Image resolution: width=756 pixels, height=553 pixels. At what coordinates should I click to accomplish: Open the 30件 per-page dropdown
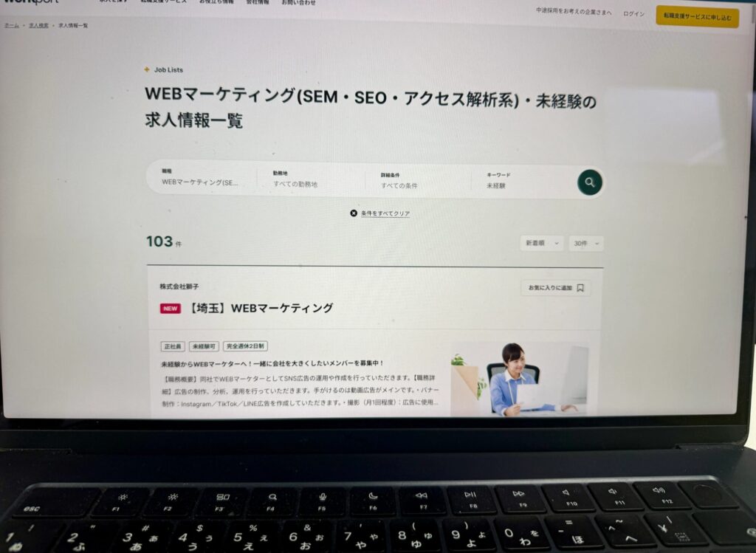(x=585, y=244)
